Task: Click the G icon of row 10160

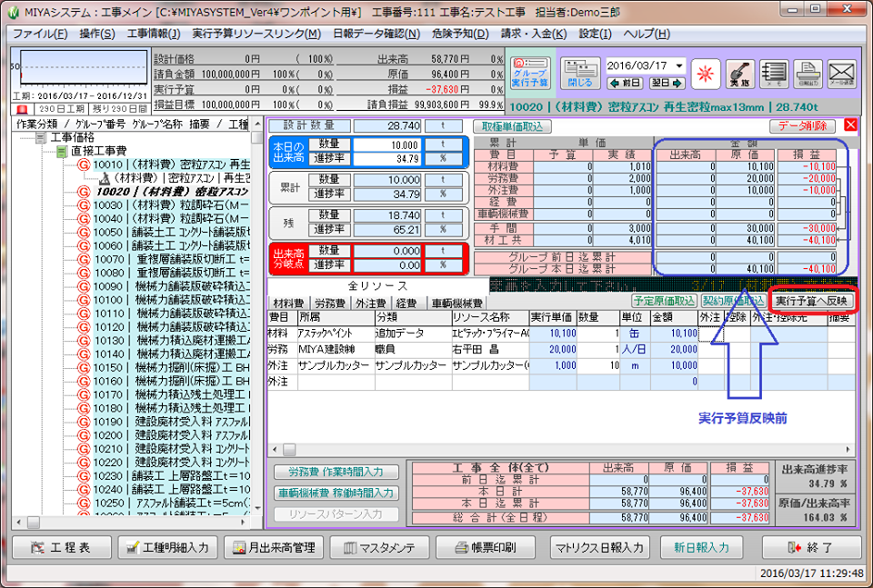Action: point(83,381)
